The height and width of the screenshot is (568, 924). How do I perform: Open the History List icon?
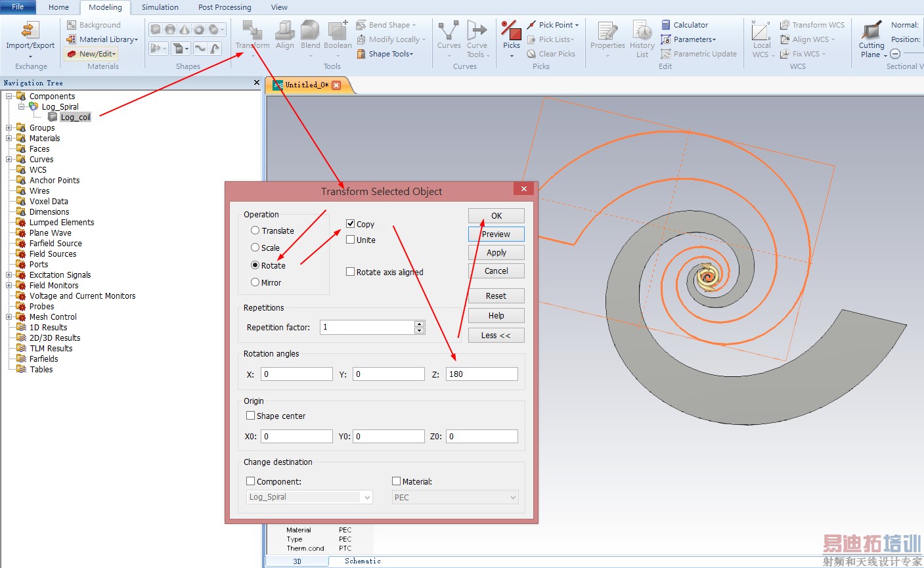pos(642,31)
